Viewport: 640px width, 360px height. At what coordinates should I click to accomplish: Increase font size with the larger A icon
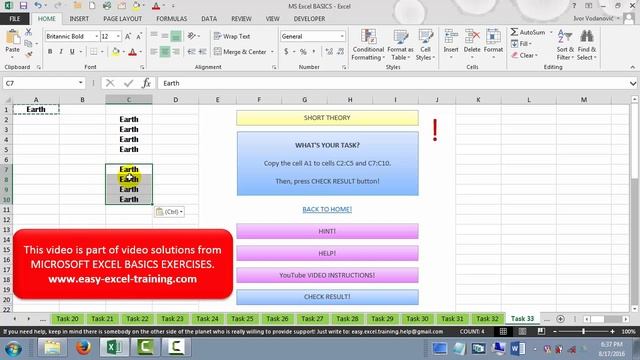pyautogui.click(x=128, y=36)
